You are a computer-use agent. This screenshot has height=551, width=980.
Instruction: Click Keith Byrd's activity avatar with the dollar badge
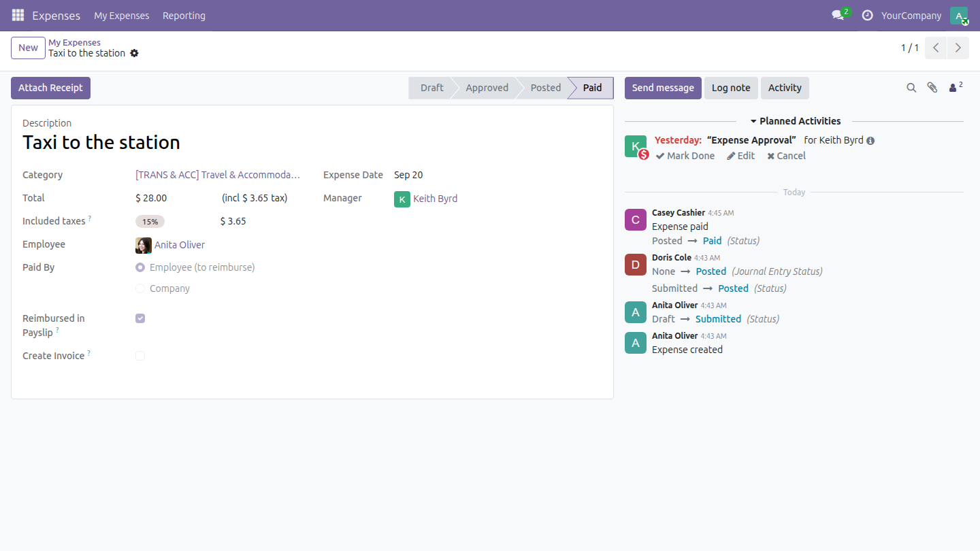pyautogui.click(x=636, y=146)
